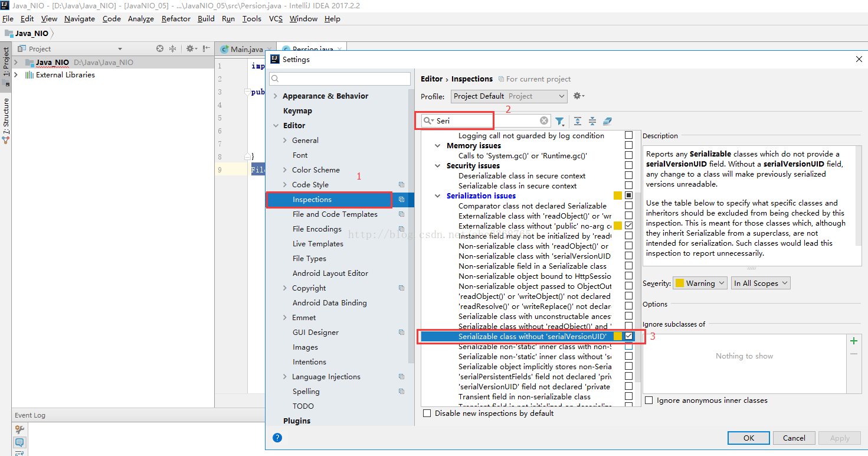Click the OK button
The width and height of the screenshot is (868, 456).
coord(749,438)
